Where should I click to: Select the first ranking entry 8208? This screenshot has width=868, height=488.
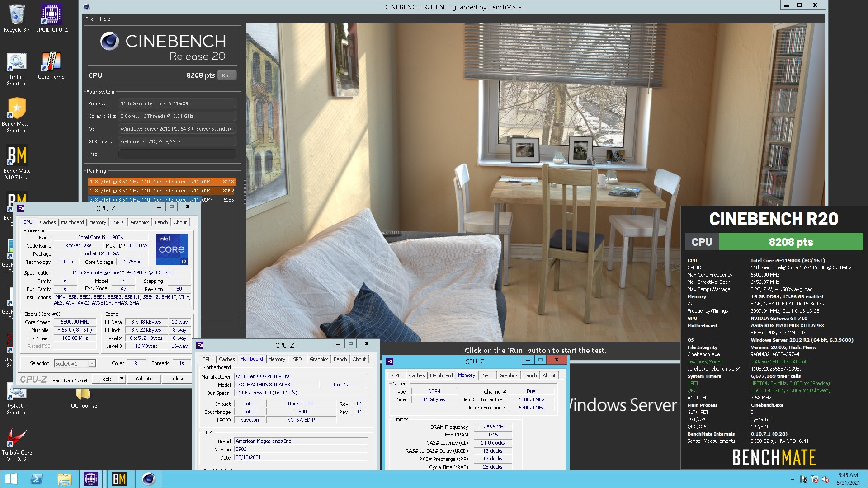pos(162,182)
